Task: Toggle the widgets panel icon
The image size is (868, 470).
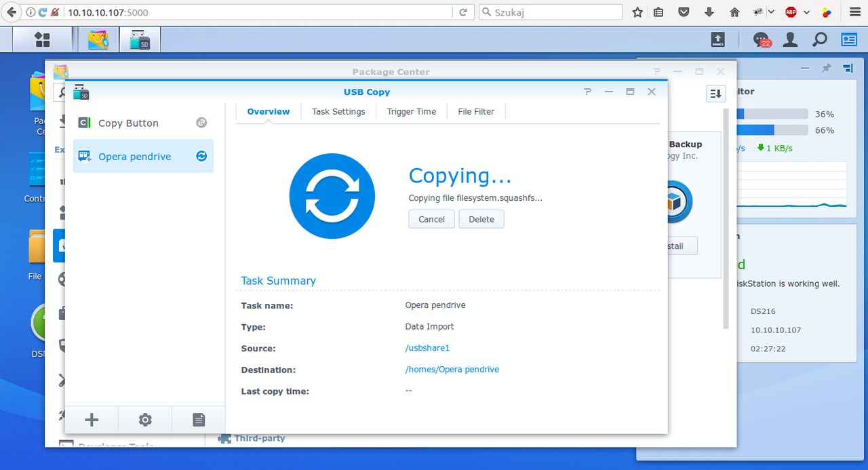Action: click(x=849, y=39)
